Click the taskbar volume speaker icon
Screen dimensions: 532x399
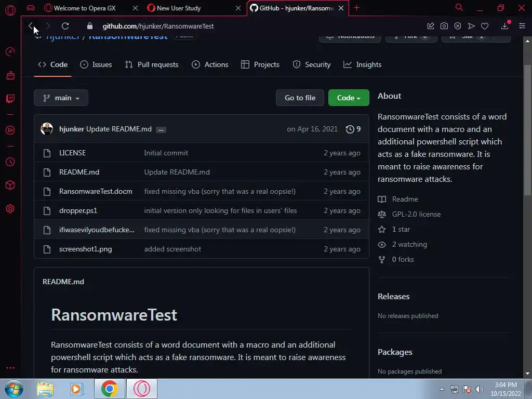[x=479, y=389]
